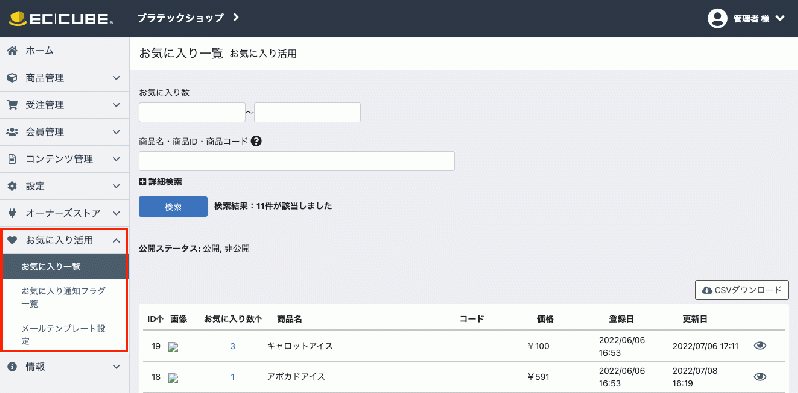Click 2022/07/06 17:11 update date
Image resolution: width=798 pixels, height=393 pixels.
[x=705, y=346]
